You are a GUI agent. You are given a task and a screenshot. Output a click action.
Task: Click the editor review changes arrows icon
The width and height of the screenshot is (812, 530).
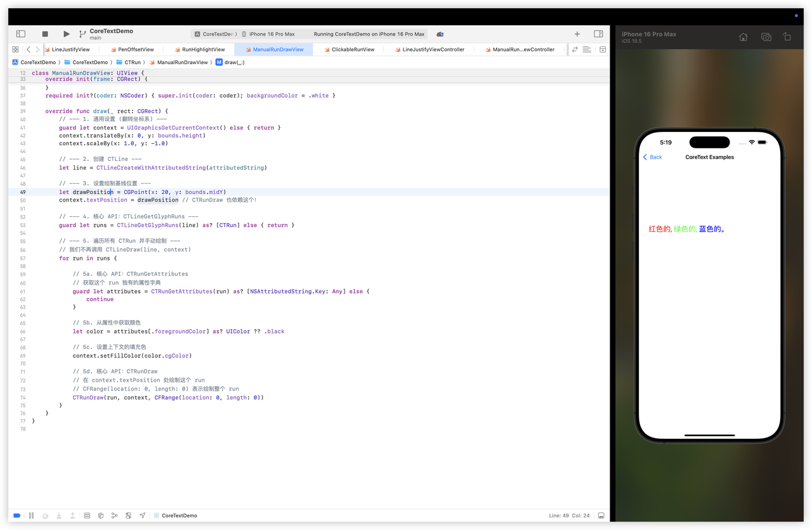tap(575, 49)
